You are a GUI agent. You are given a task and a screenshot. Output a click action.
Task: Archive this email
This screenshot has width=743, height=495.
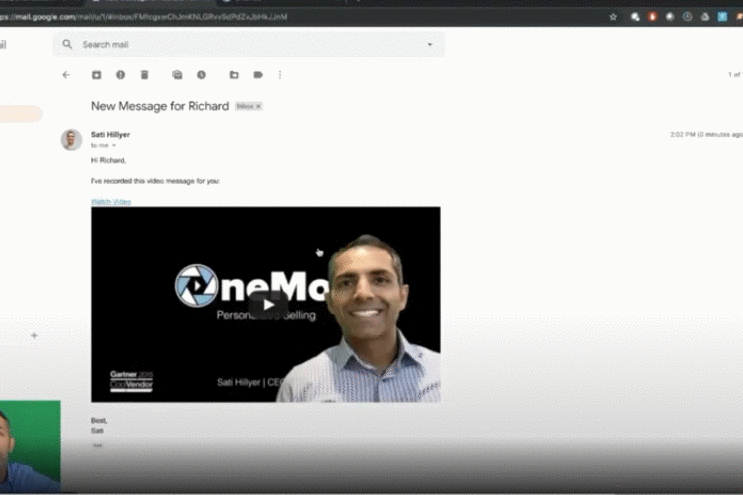click(97, 75)
